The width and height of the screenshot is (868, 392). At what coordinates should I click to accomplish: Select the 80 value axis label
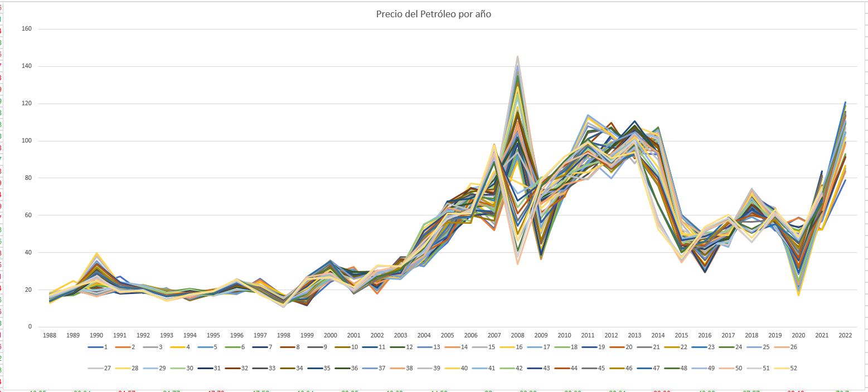click(x=28, y=178)
